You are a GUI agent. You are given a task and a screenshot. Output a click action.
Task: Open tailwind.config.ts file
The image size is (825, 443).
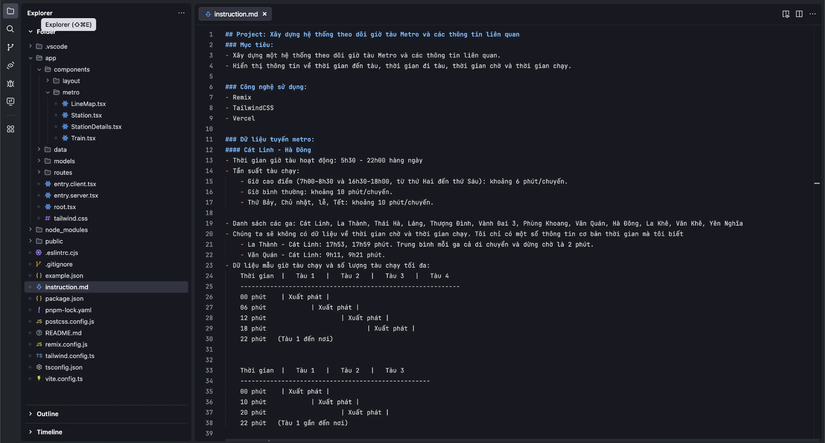coord(69,355)
